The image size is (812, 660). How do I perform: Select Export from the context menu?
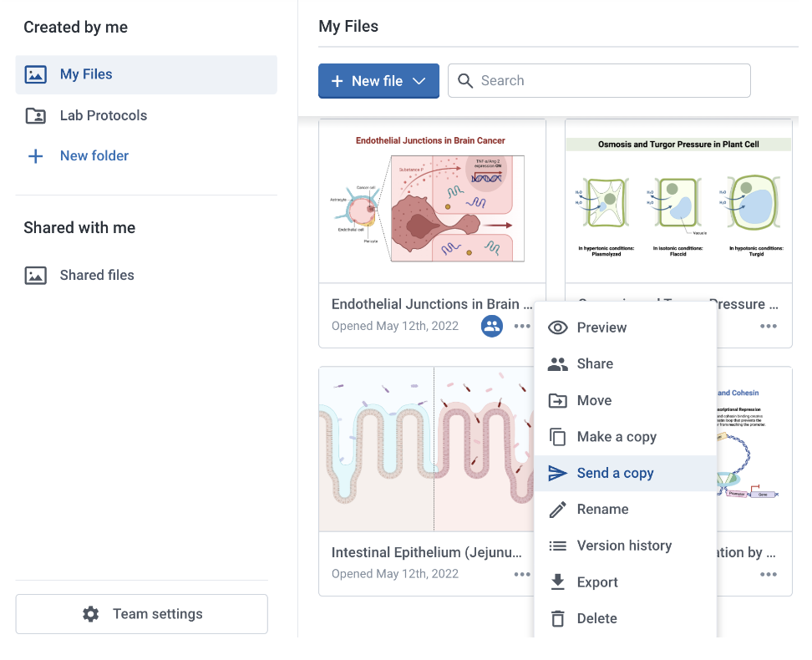625,582
